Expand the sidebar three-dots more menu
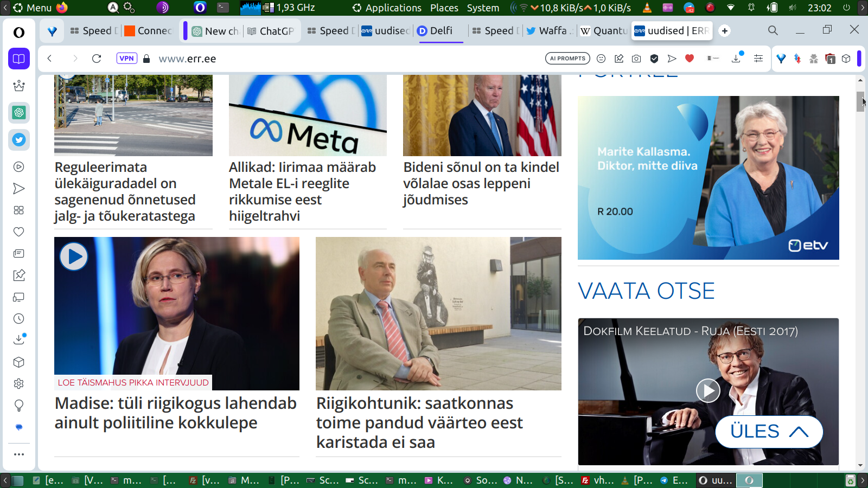The height and width of the screenshot is (488, 868). (19, 454)
